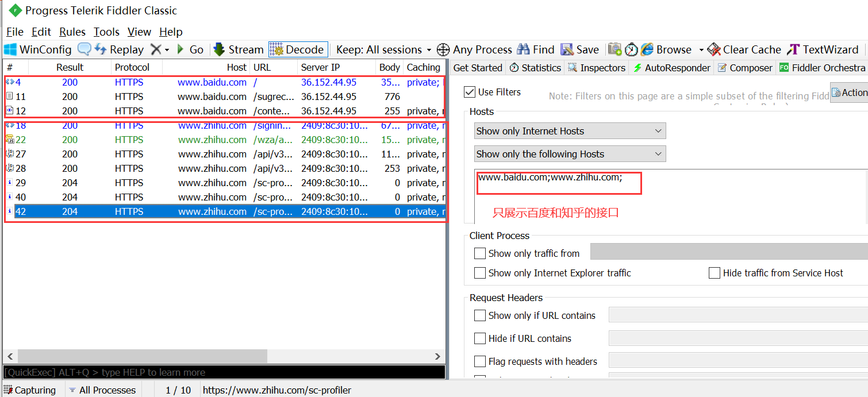Viewport: 868px width, 397px height.
Task: Click the Capturing status bar indicator
Action: tap(30, 390)
